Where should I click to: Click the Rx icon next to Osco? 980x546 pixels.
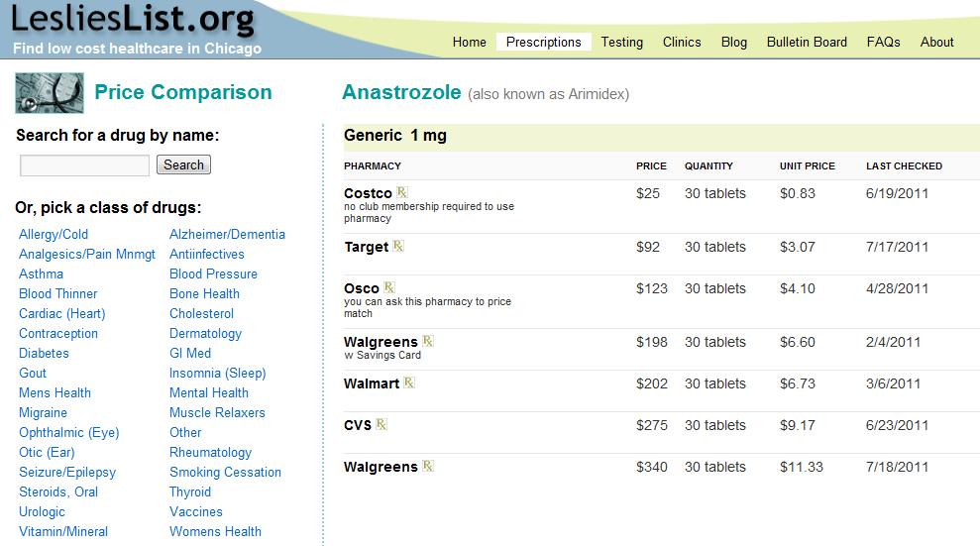389,287
